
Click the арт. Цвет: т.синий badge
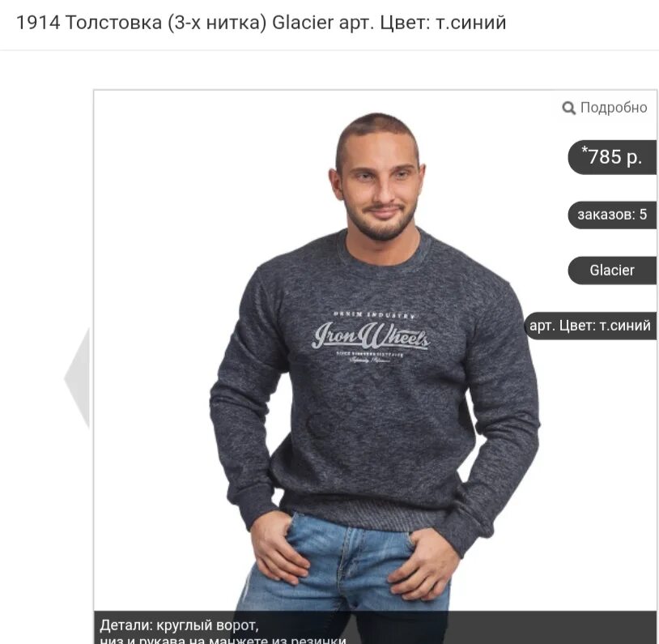[x=590, y=326]
